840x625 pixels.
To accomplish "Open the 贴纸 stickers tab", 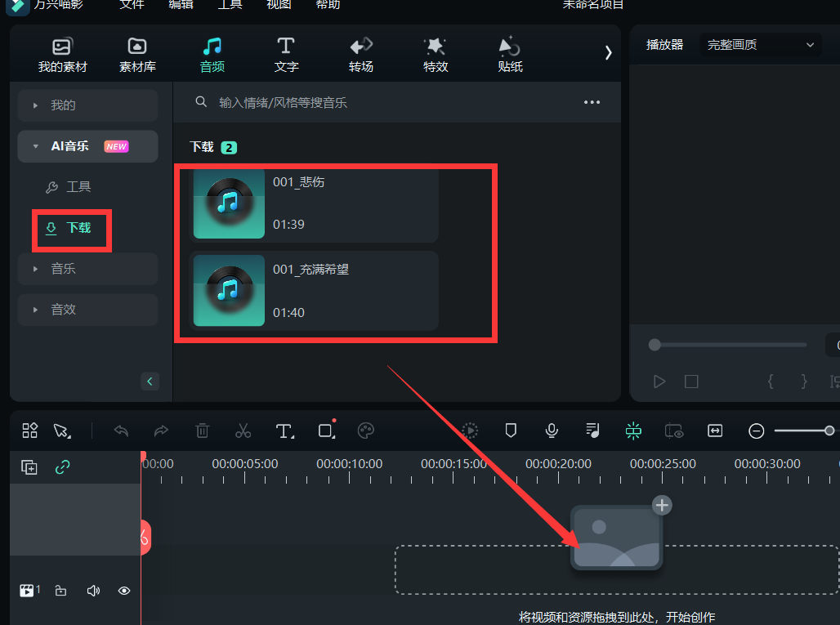I will pyautogui.click(x=509, y=56).
